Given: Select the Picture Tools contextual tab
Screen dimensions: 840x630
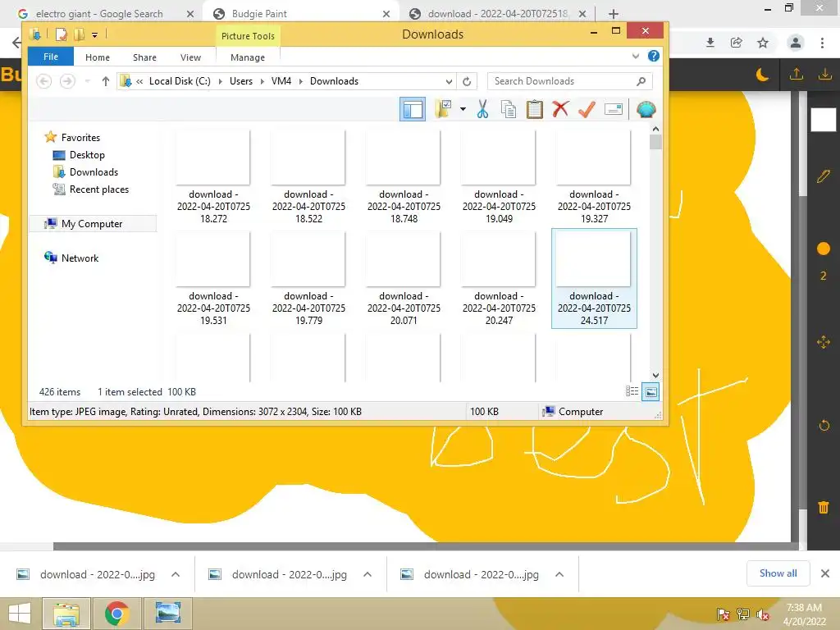Looking at the screenshot, I should (x=248, y=36).
